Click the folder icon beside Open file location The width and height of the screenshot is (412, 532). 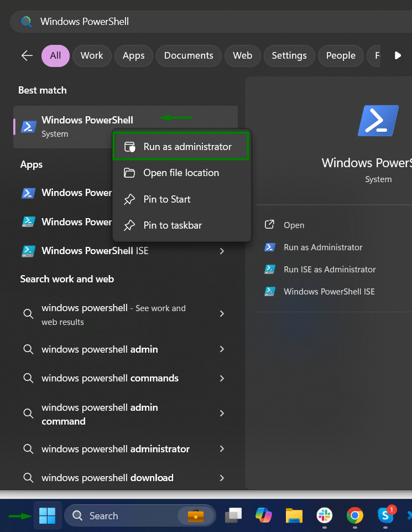coord(129,173)
